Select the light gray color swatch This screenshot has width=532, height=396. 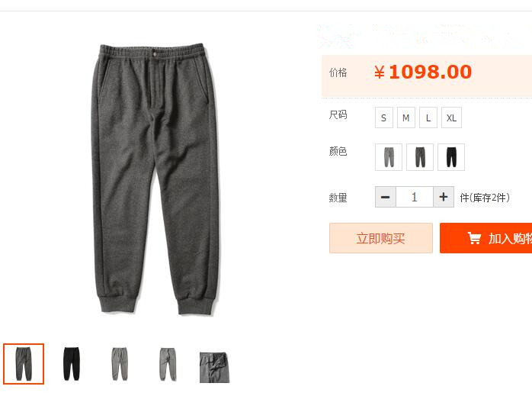pyautogui.click(x=389, y=157)
